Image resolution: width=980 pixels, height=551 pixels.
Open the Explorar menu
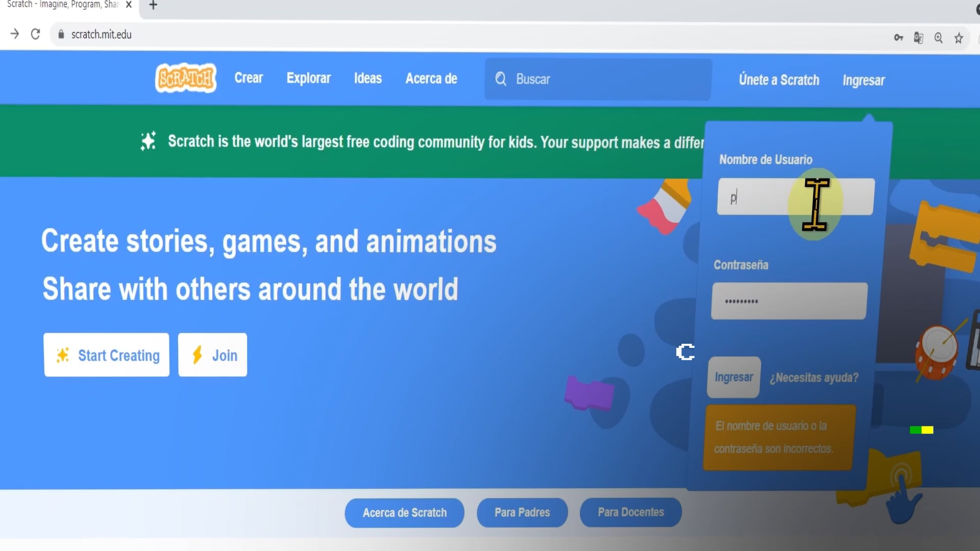click(x=308, y=78)
